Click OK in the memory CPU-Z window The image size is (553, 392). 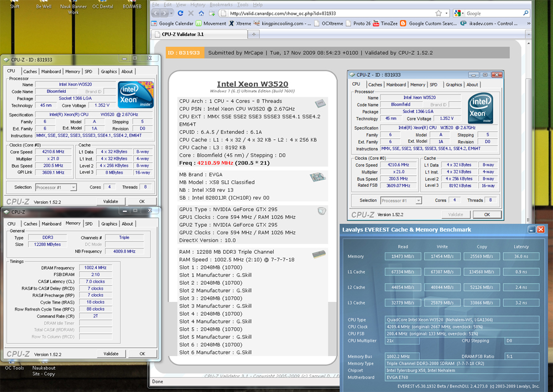pyautogui.click(x=142, y=354)
